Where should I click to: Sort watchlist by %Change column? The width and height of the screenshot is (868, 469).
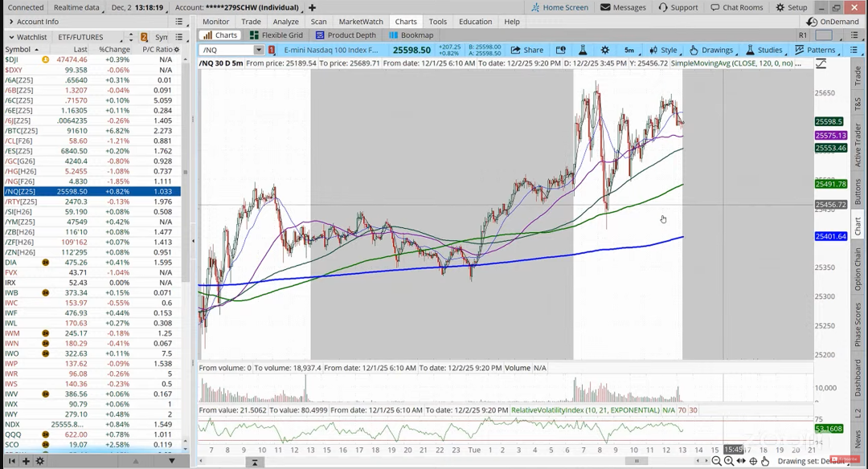click(114, 49)
